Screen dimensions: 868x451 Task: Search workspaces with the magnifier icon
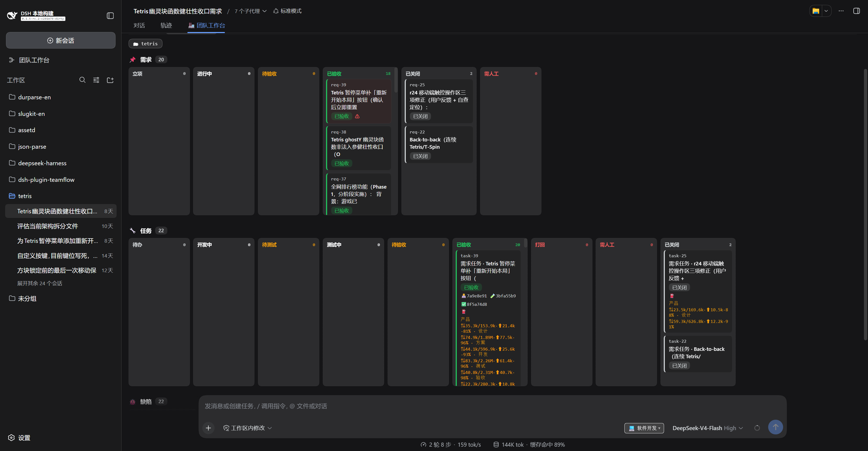[82, 80]
